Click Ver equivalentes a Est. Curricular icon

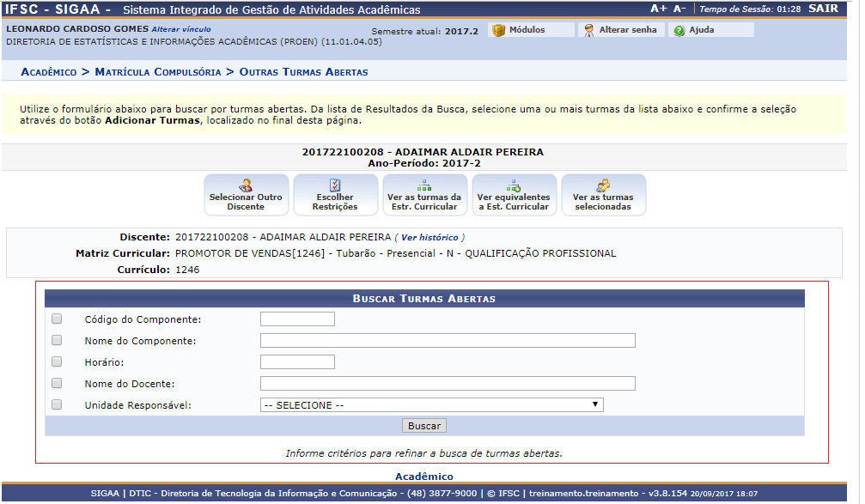pyautogui.click(x=514, y=185)
